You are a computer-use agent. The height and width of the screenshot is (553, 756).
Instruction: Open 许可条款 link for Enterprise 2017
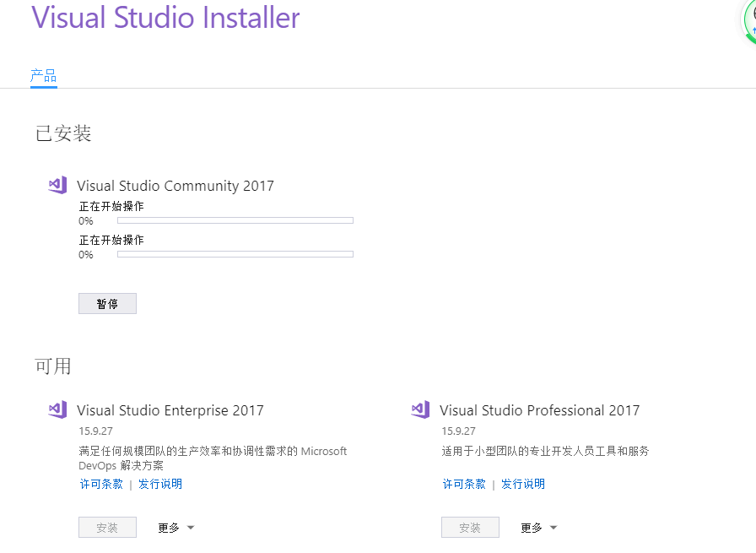coord(101,484)
